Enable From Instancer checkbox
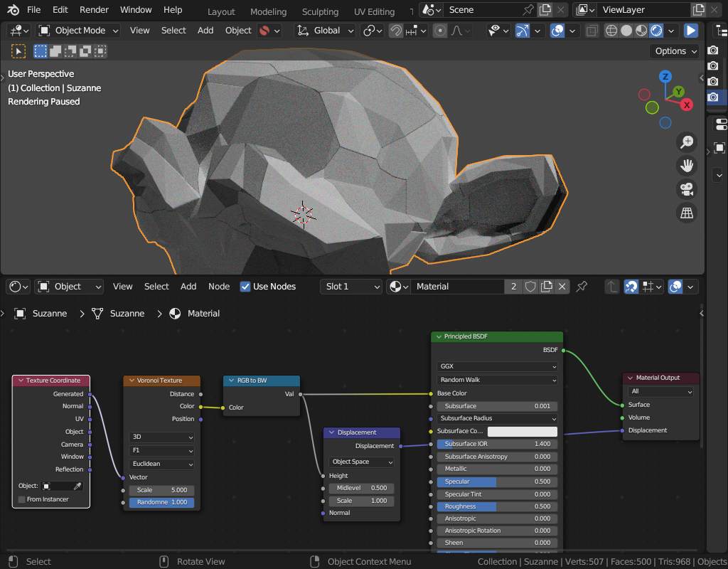The image size is (728, 569). [x=21, y=499]
